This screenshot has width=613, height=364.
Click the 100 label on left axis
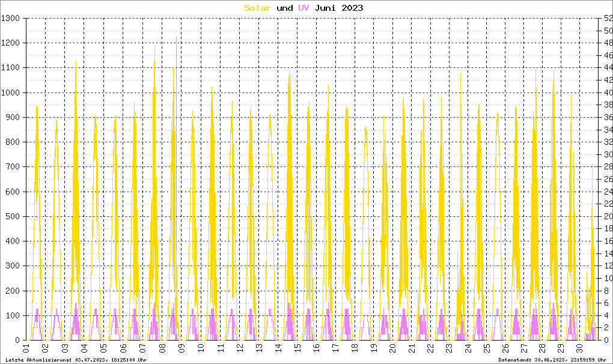click(13, 315)
